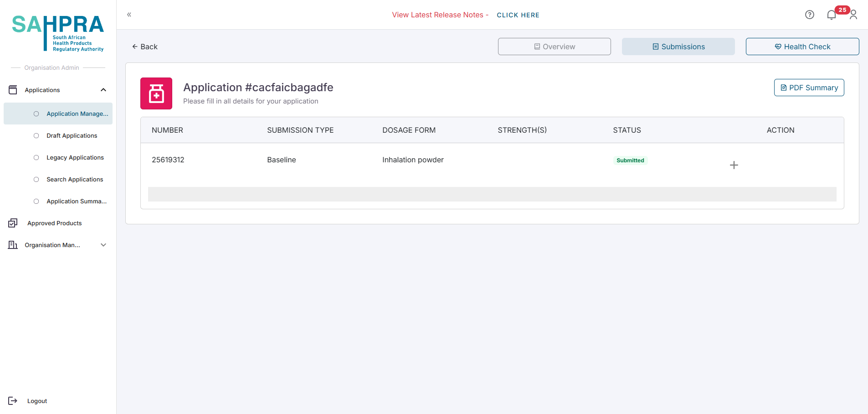Click the pink medicine bottle application icon

click(156, 93)
